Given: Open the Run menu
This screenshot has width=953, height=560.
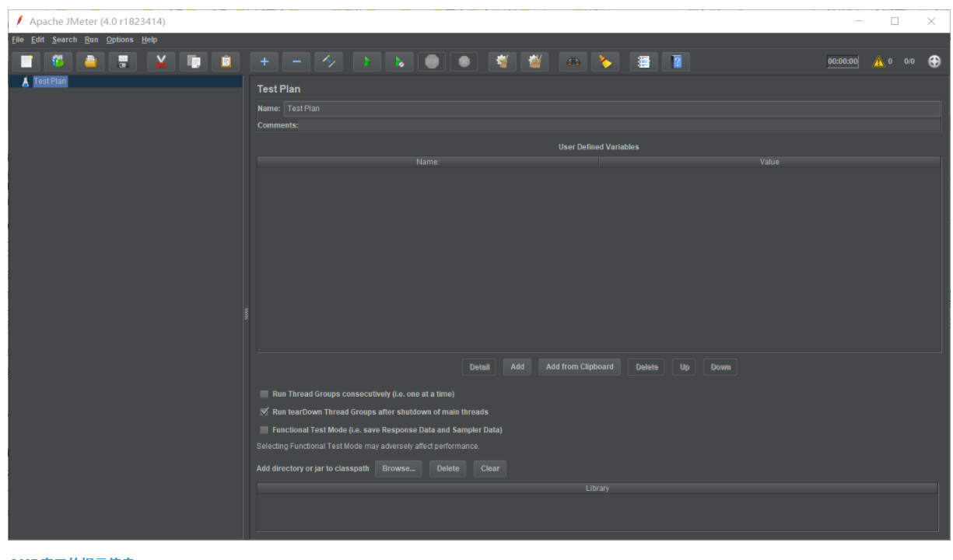Looking at the screenshot, I should 92,40.
